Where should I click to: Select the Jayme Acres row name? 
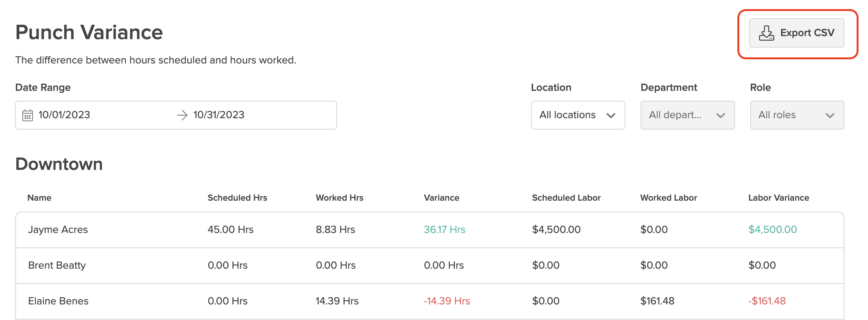(x=58, y=230)
